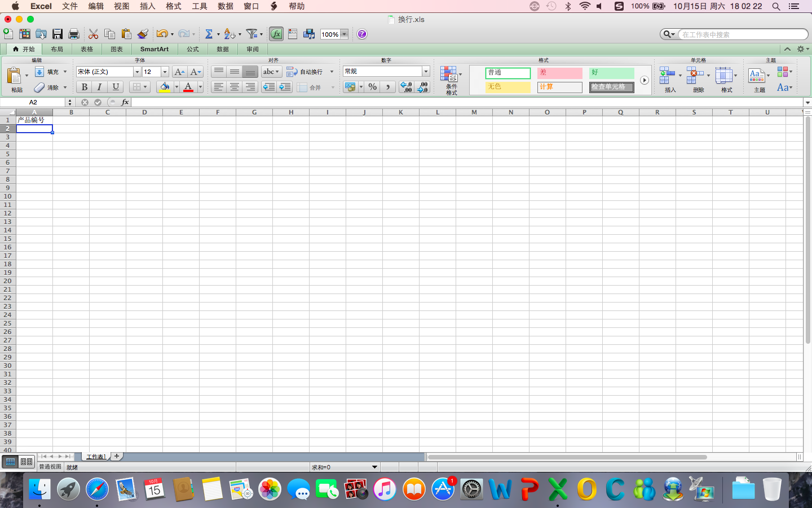
Task: Undo the last action
Action: pyautogui.click(x=162, y=34)
